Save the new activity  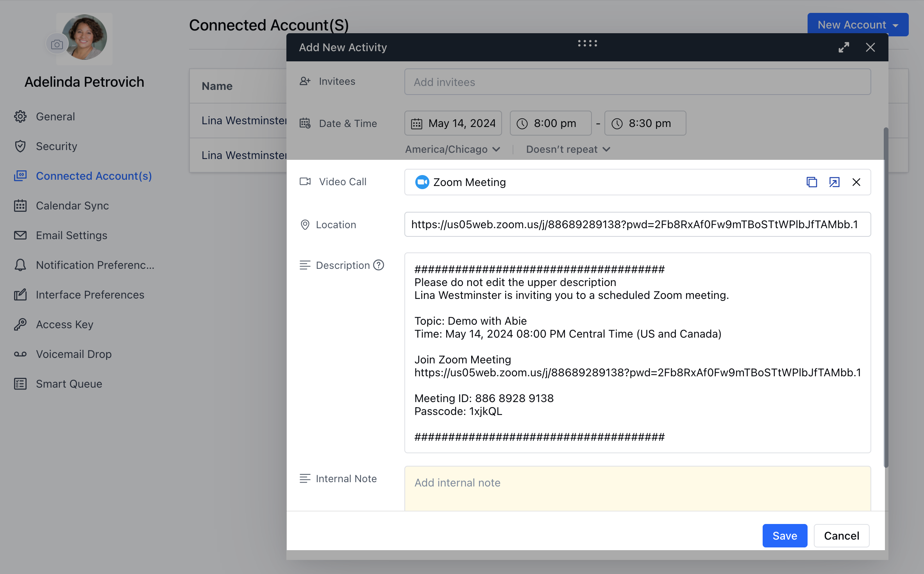pos(785,535)
